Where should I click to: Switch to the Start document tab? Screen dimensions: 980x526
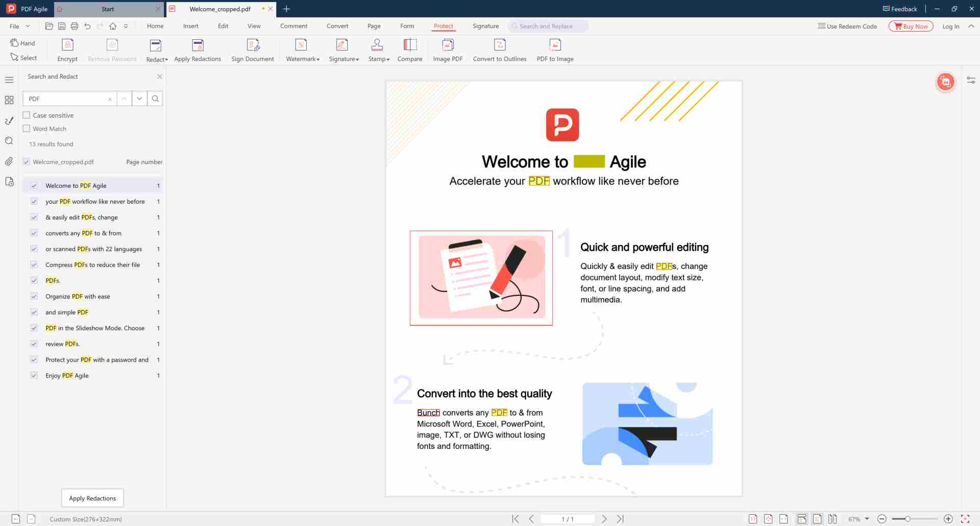(108, 9)
